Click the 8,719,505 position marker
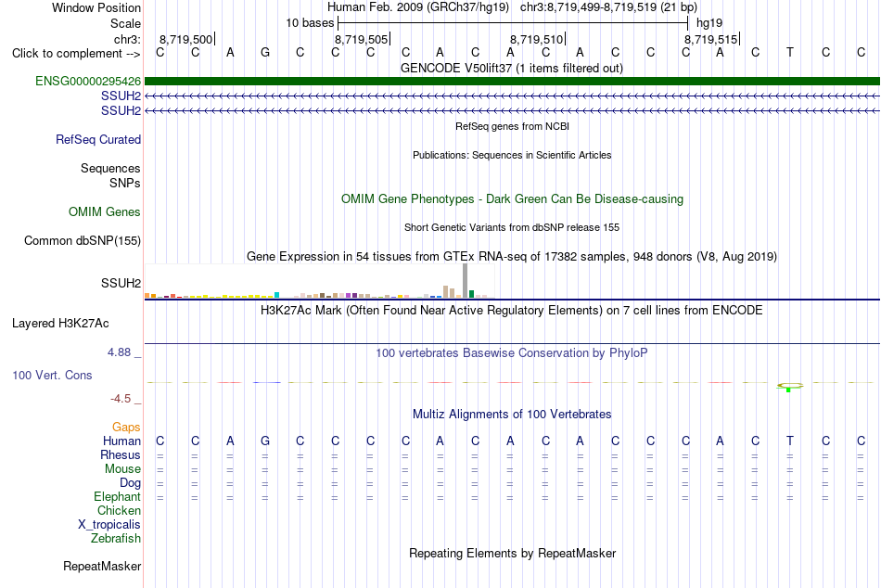 point(362,39)
